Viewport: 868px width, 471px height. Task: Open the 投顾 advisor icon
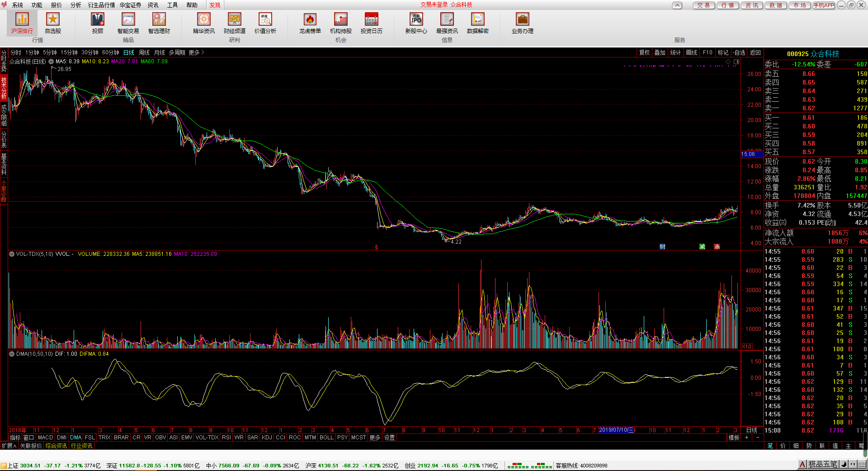click(x=98, y=23)
